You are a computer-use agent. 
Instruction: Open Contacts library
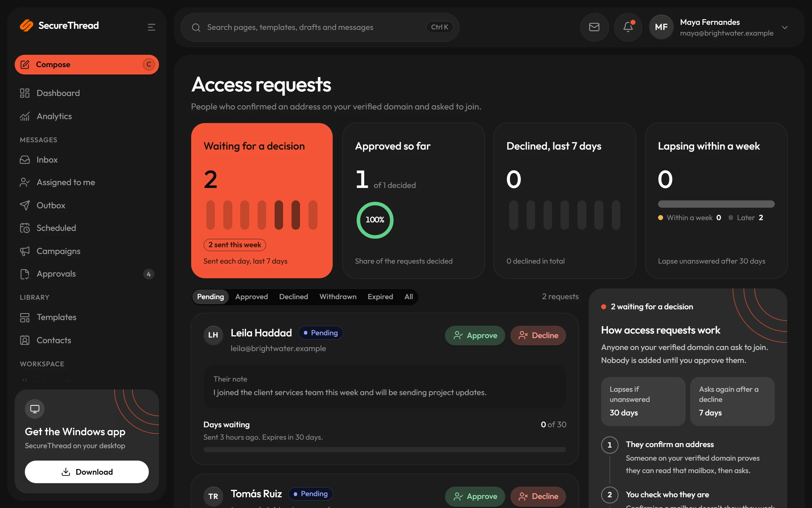(87, 340)
